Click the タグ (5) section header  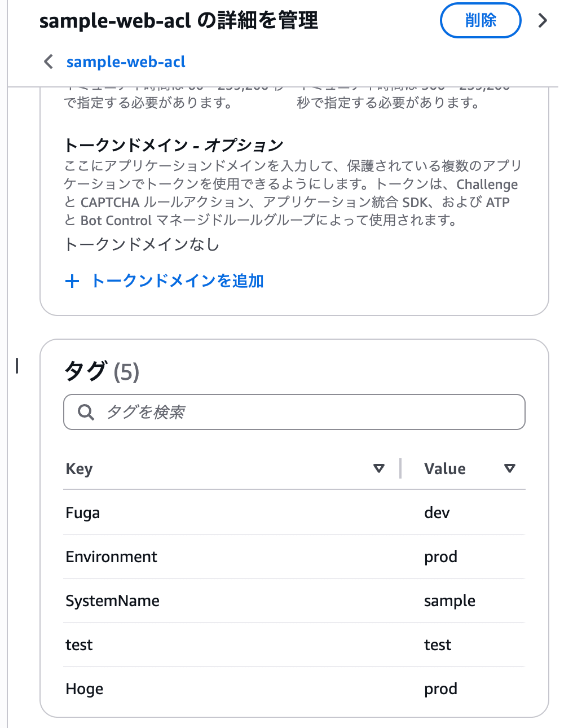tap(101, 371)
